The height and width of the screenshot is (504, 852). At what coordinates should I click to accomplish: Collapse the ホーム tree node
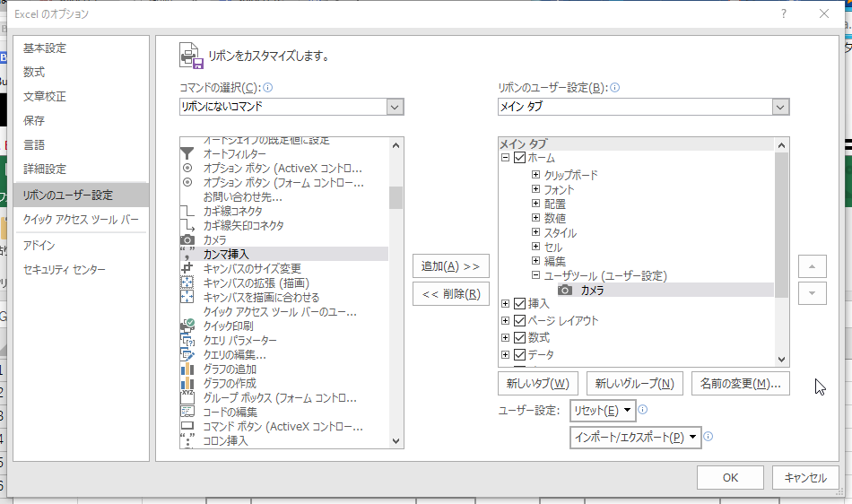(x=505, y=158)
